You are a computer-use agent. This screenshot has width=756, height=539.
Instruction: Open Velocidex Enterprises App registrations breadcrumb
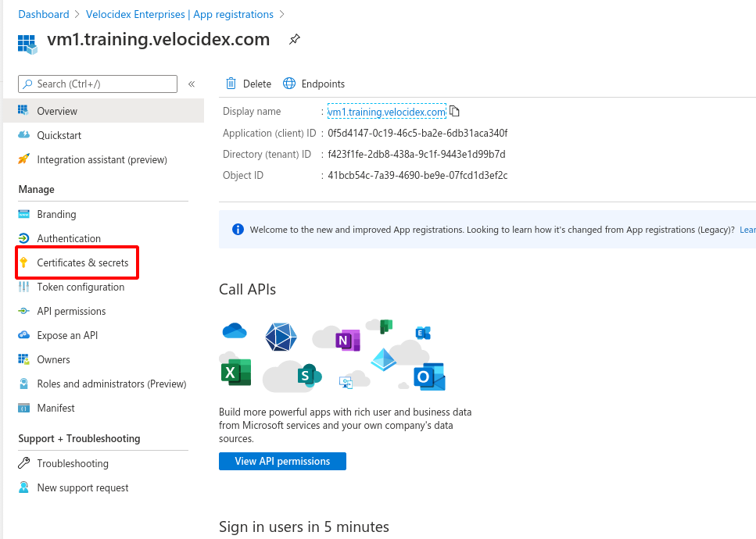click(178, 14)
